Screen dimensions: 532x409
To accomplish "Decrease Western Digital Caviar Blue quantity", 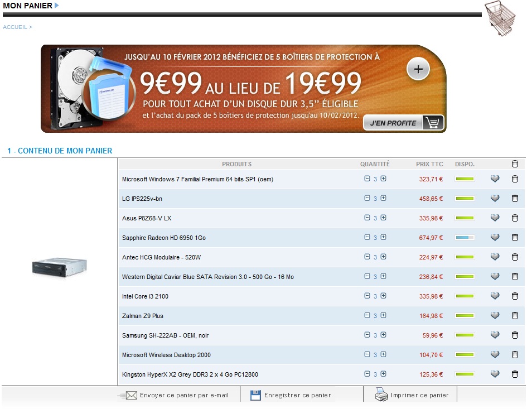I will click(x=367, y=276).
